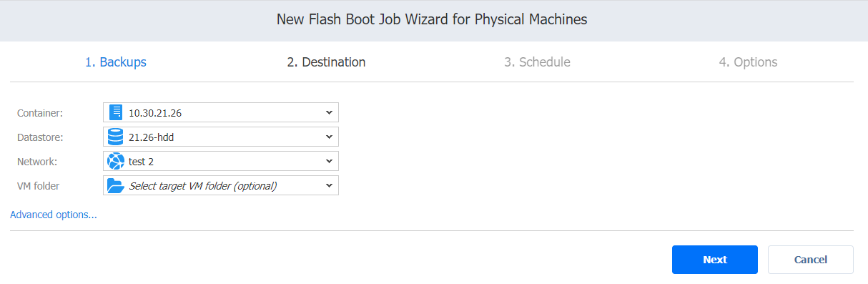Screen dimensions: 868x284
Task: Click the datastore disk icon beside 21.26-hdd
Action: [x=116, y=137]
